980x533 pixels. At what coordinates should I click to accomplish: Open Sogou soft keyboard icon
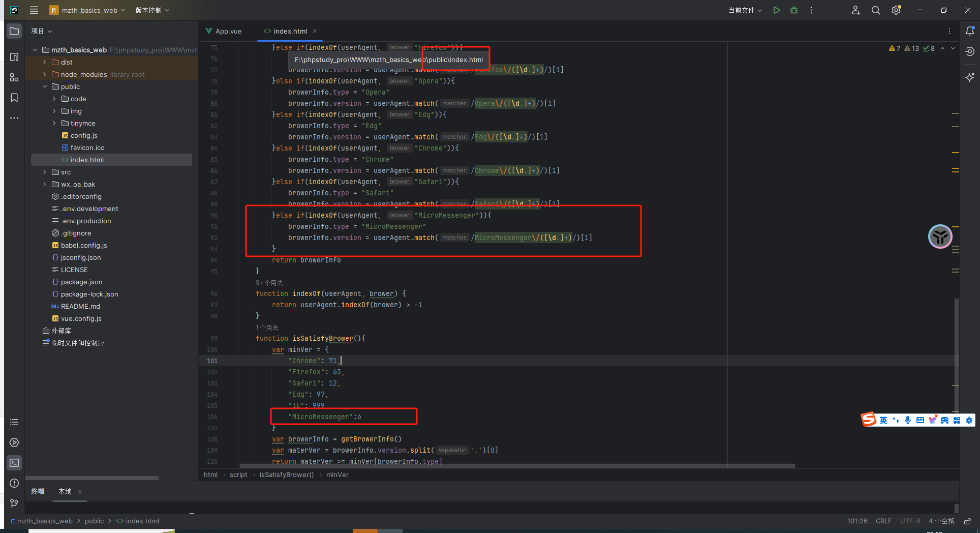[920, 420]
